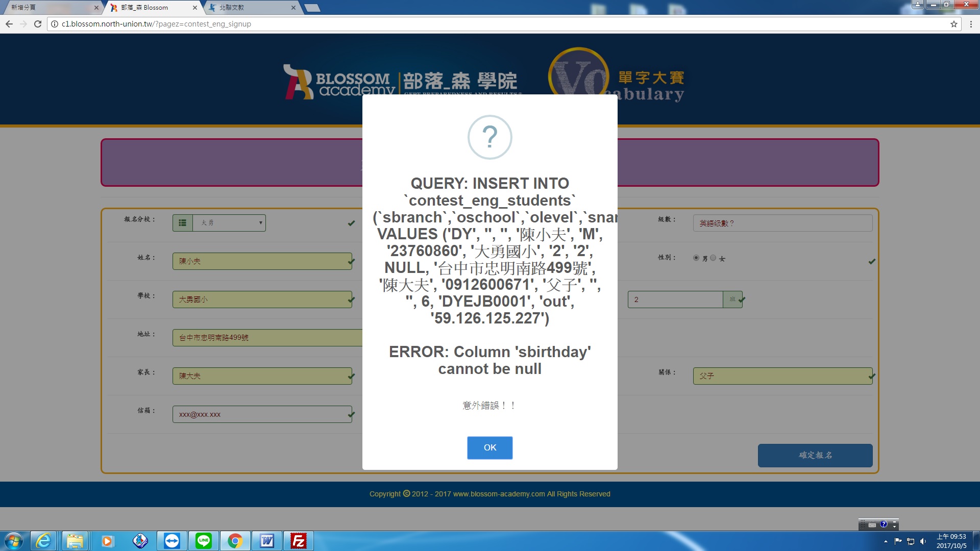Click the Word icon in taskbar
Screen dimensions: 980x551
point(267,541)
